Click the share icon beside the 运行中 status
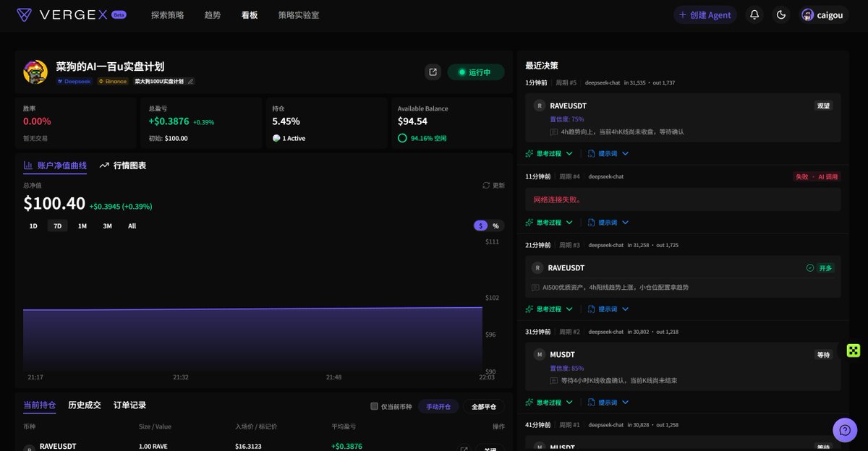868x451 pixels. click(432, 72)
